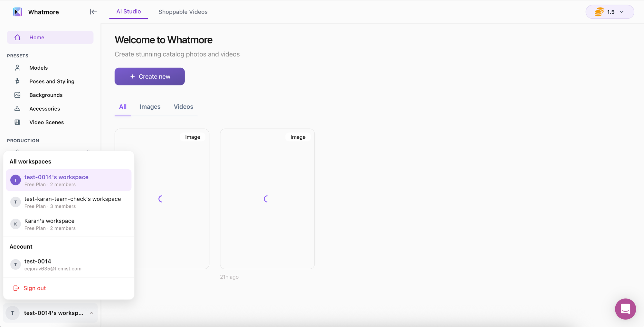This screenshot has width=644, height=327.
Task: Click the coins credits icon
Action: click(599, 12)
